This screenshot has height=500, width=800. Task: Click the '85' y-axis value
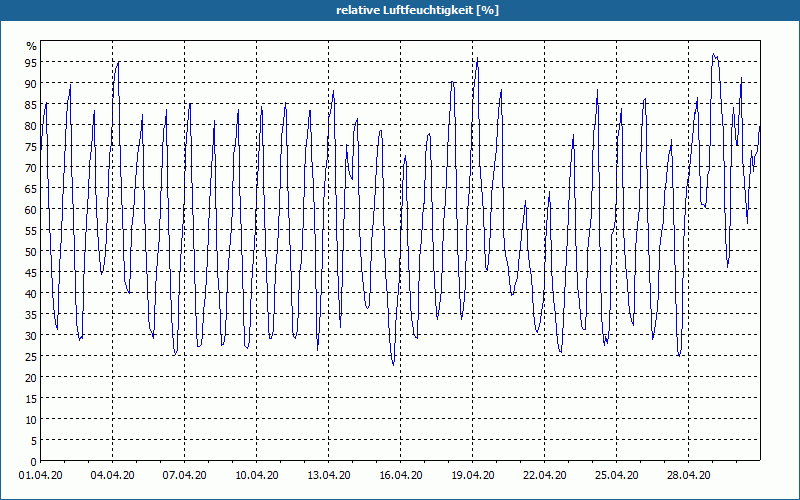point(32,105)
